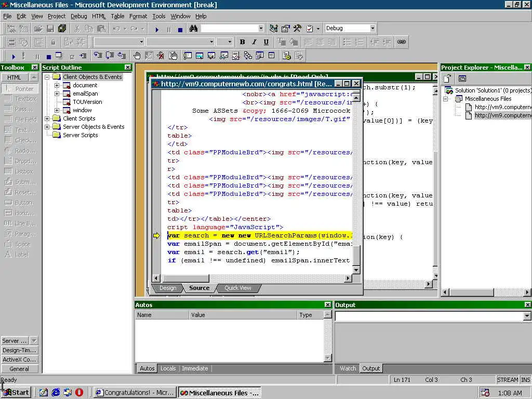Switch to the Locals tab

click(x=168, y=368)
